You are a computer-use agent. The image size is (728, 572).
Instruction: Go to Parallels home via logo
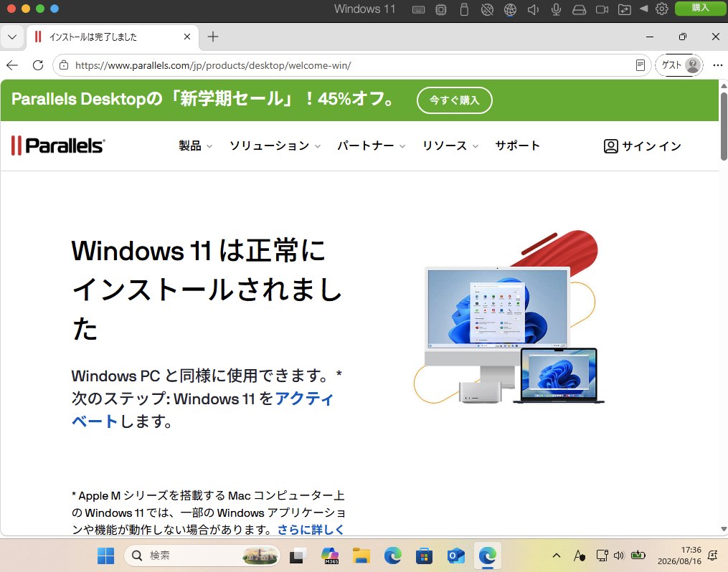tap(58, 146)
